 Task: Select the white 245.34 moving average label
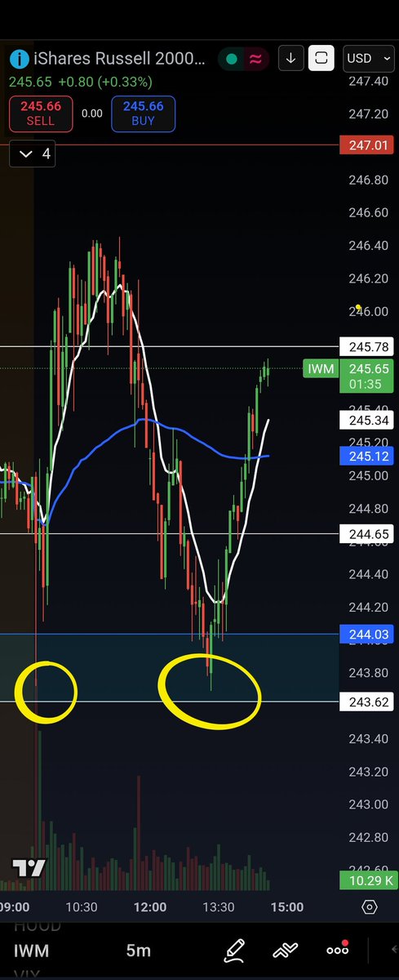tap(367, 421)
